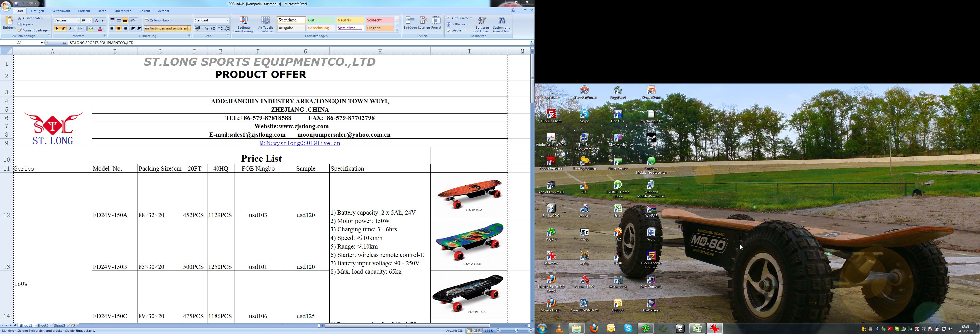Center text horizontally in cell
Screen dimensions: 980x334
[119, 29]
